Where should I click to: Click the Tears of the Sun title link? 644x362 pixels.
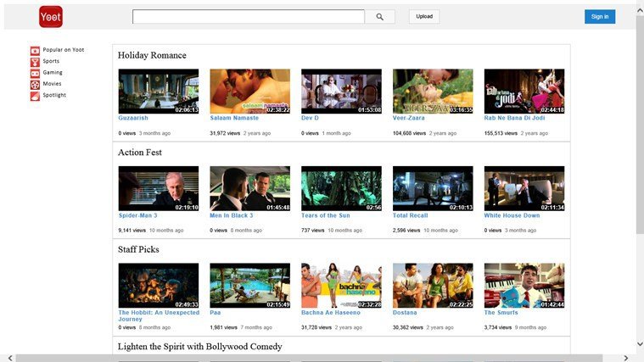coord(325,215)
